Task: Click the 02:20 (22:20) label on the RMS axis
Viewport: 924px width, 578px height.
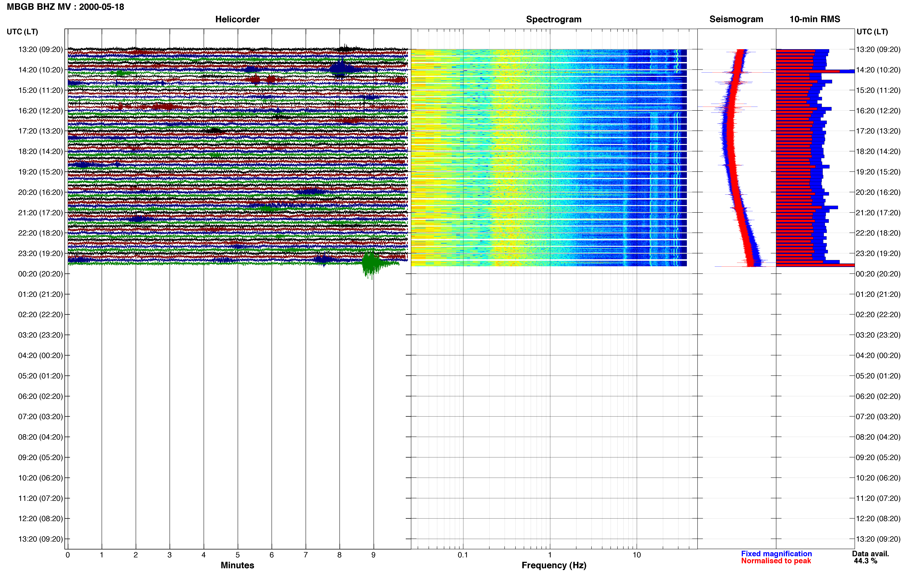Action: tap(878, 315)
